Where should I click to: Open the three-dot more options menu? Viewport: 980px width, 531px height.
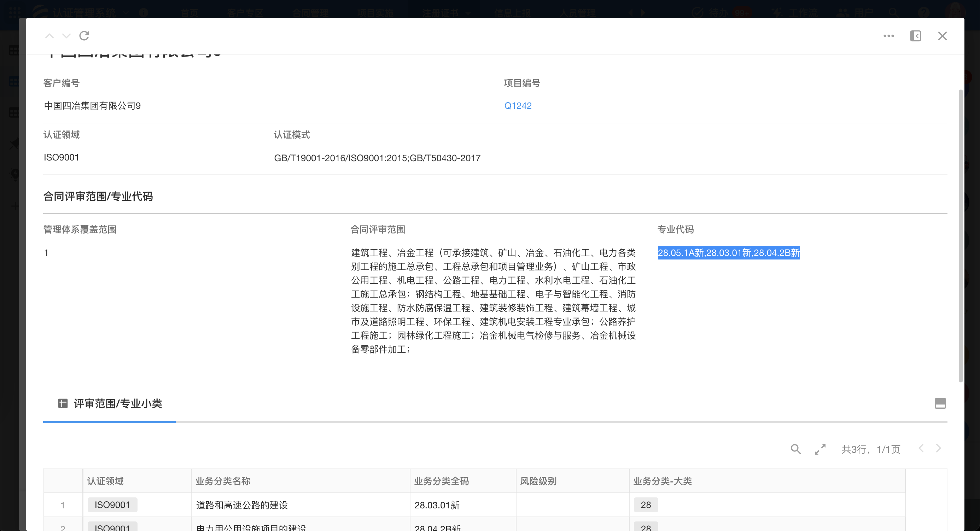tap(888, 36)
